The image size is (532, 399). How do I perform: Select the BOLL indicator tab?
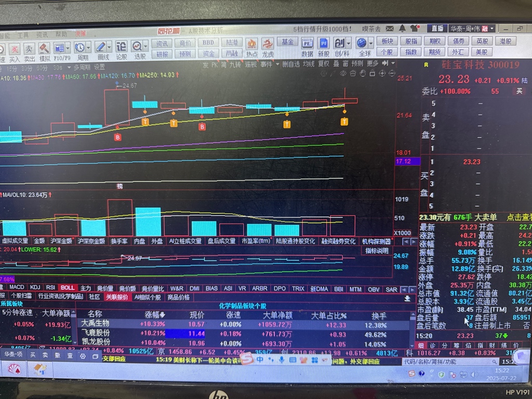pyautogui.click(x=68, y=287)
